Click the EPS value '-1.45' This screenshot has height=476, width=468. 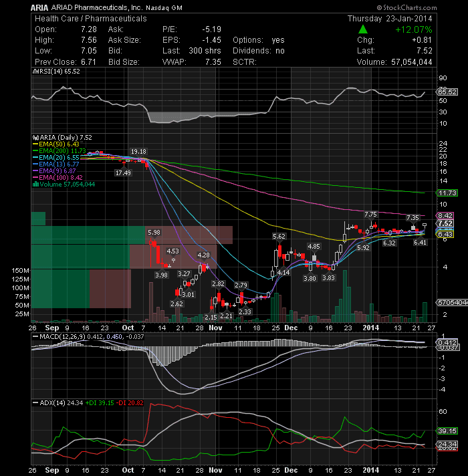pyautogui.click(x=211, y=40)
